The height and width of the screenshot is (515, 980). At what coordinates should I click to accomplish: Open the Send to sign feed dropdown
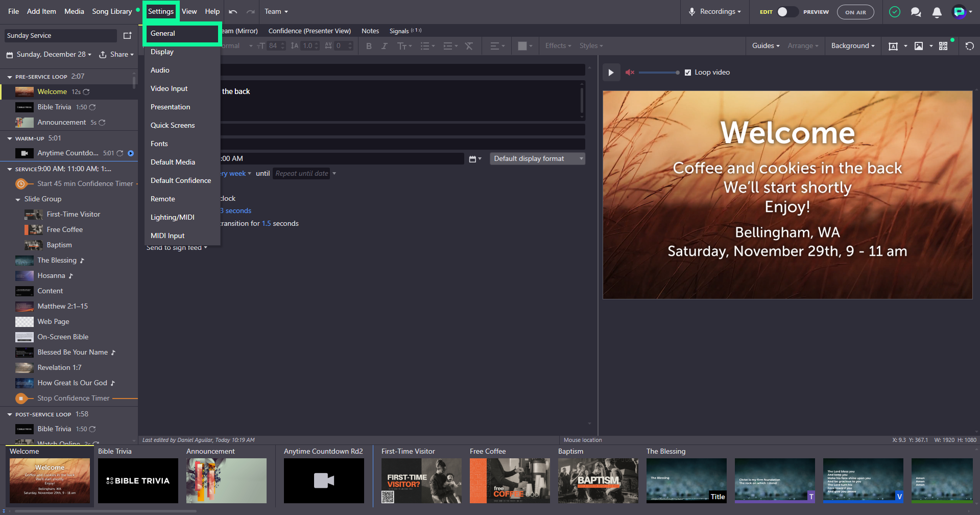tap(177, 248)
